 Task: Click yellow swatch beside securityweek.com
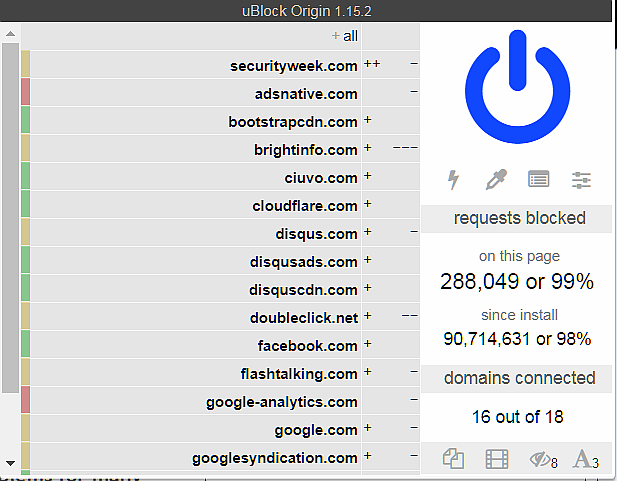pyautogui.click(x=26, y=64)
